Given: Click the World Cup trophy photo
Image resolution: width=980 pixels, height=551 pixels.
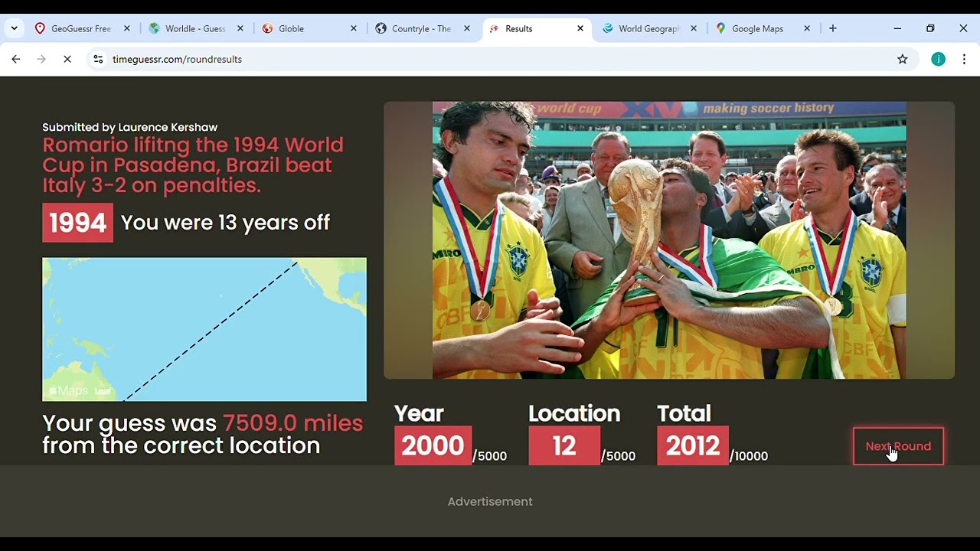Looking at the screenshot, I should [x=669, y=240].
